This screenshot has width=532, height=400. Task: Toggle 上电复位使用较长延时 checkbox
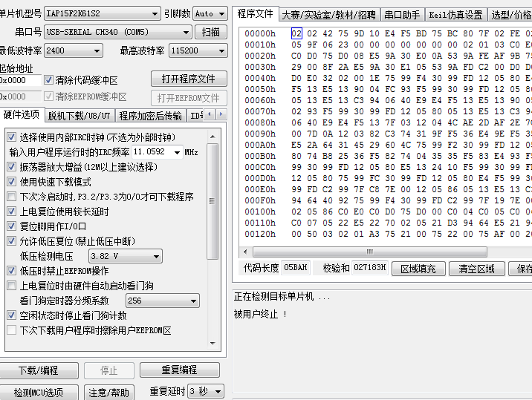click(x=12, y=212)
